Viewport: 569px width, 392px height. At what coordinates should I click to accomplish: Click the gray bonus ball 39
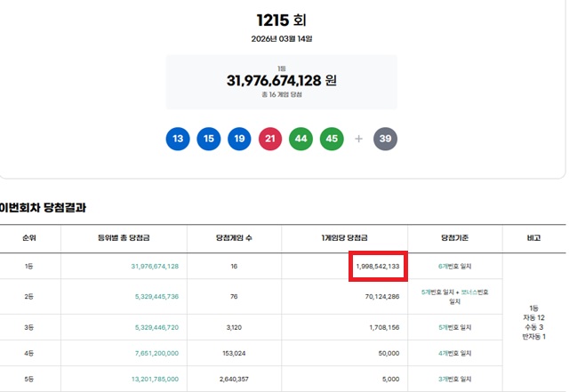386,139
